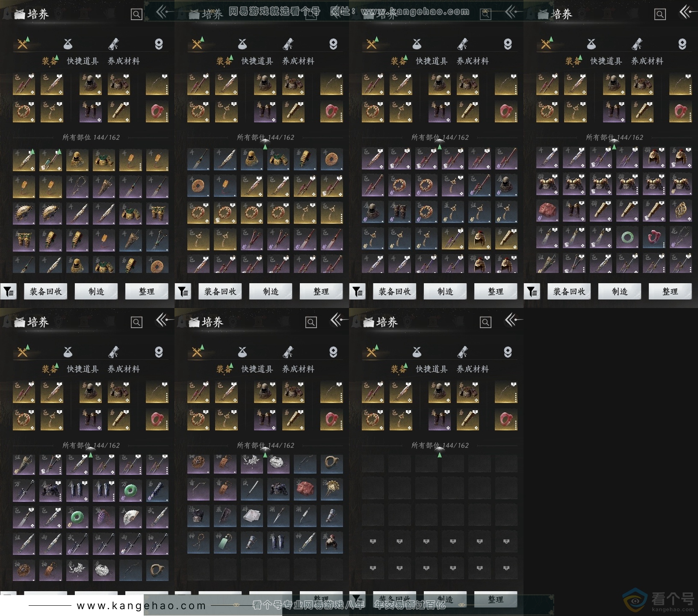Open filter dropdown in third top panel
The width and height of the screenshot is (698, 616).
click(358, 291)
